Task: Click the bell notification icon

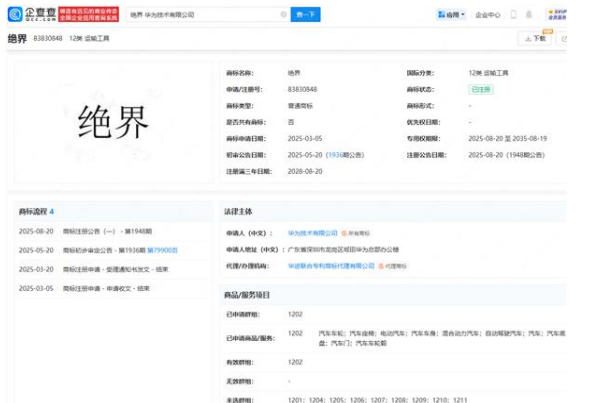Action: (530, 15)
